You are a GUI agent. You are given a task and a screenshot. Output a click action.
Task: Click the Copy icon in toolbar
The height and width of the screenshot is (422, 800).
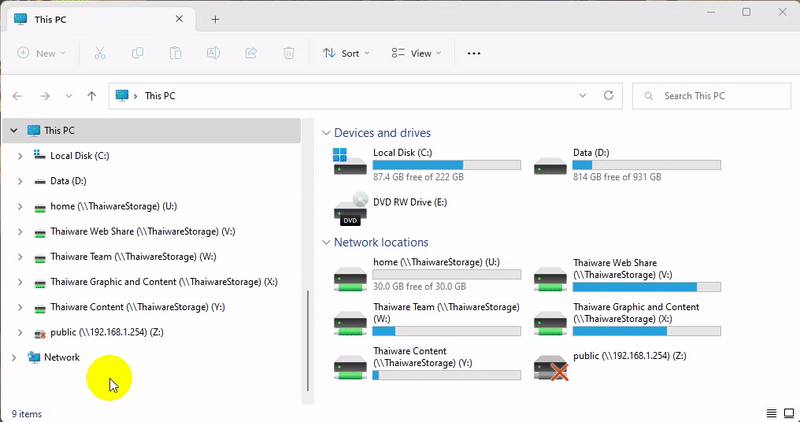pos(137,53)
